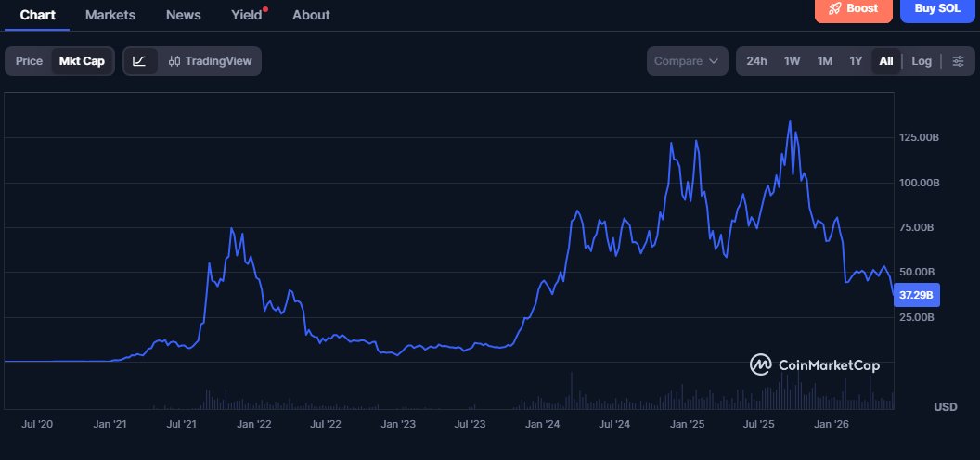Select Mkt Cap view toggle

coord(82,61)
